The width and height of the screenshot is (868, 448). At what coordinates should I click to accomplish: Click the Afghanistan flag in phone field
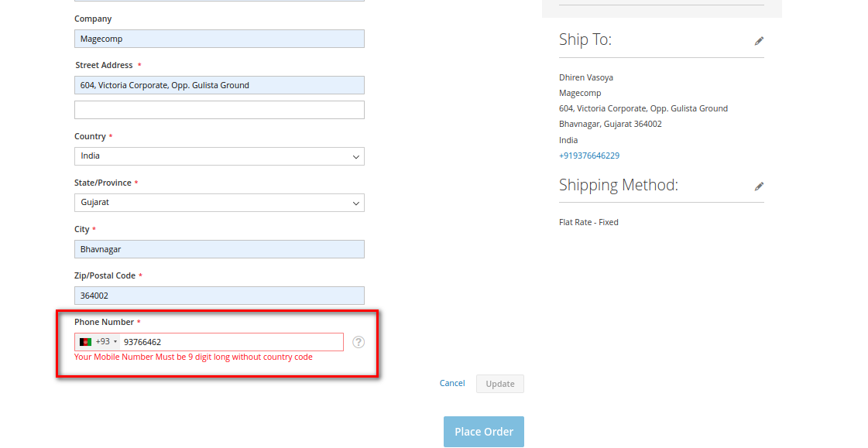85,342
